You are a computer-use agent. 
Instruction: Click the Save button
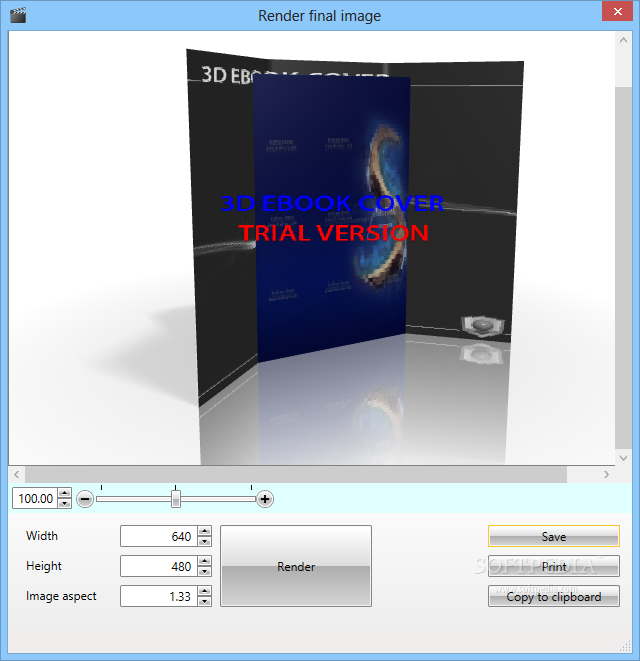pyautogui.click(x=554, y=536)
